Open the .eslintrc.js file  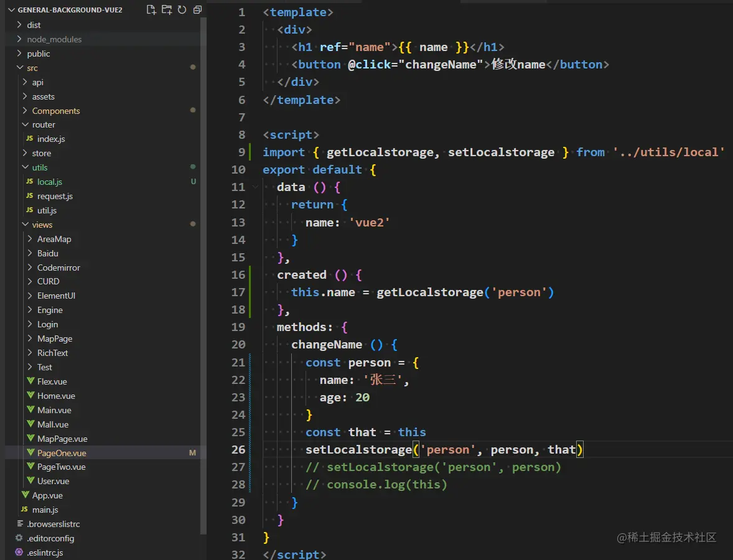point(45,553)
